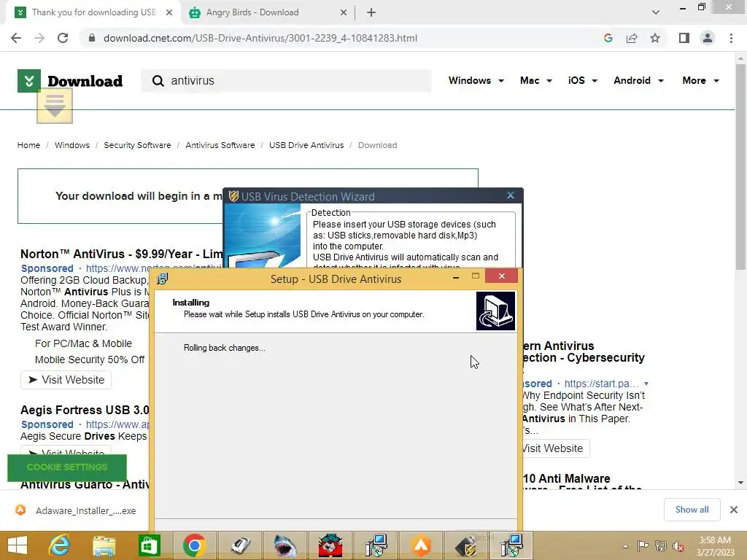Open Windows Start button
747x560 pixels.
[x=18, y=545]
